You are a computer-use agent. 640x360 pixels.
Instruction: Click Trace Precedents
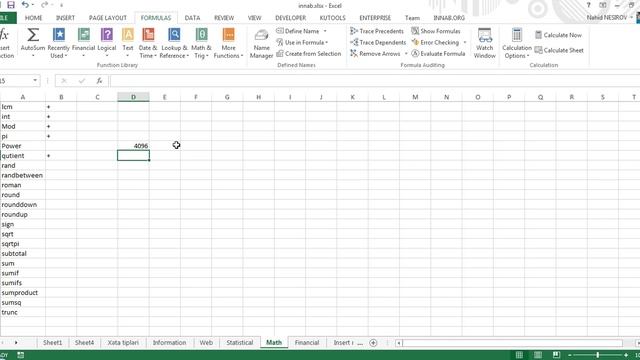pos(377,31)
